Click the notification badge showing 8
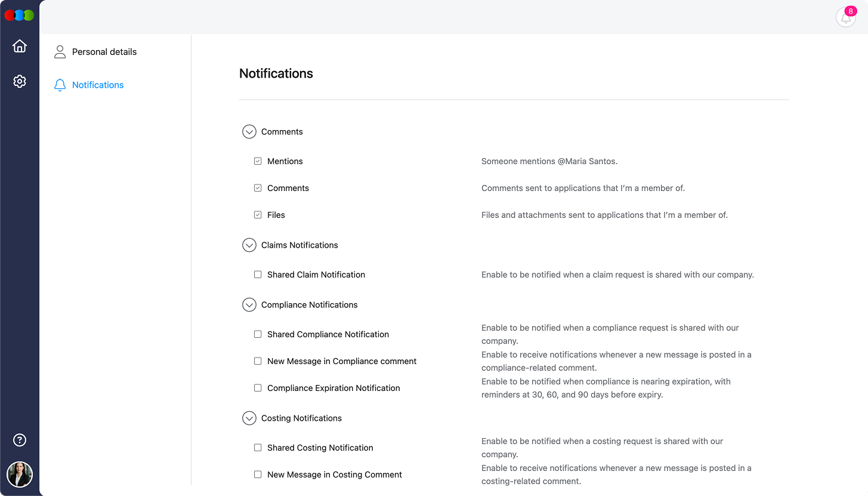The height and width of the screenshot is (496, 868). coord(850,10)
